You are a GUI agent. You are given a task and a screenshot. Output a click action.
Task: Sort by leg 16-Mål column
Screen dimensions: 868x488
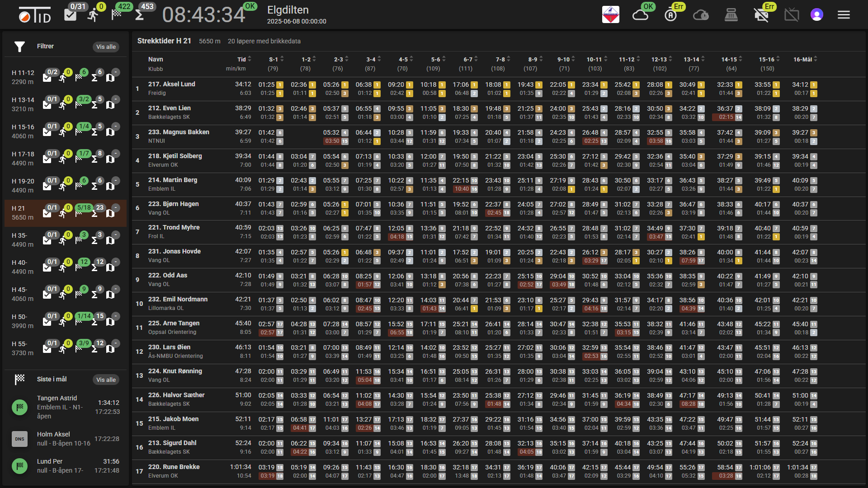(805, 59)
